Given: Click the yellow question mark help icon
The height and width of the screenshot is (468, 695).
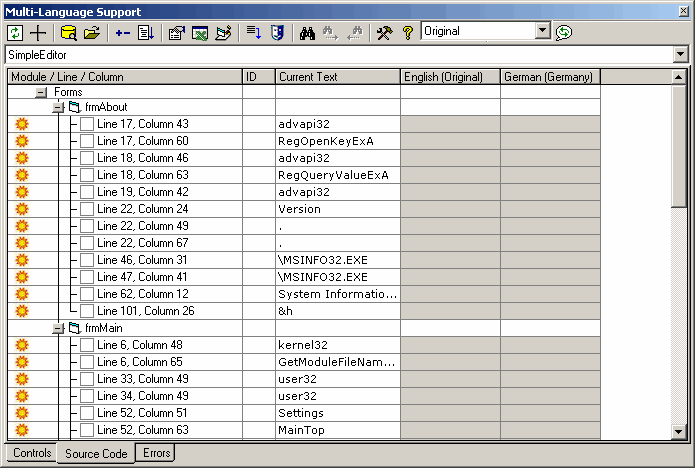Looking at the screenshot, I should [407, 32].
